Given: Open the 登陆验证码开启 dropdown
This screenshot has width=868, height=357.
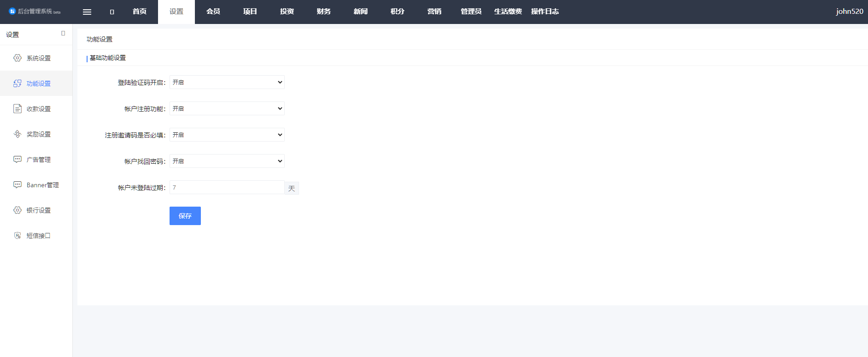Looking at the screenshot, I should [227, 82].
